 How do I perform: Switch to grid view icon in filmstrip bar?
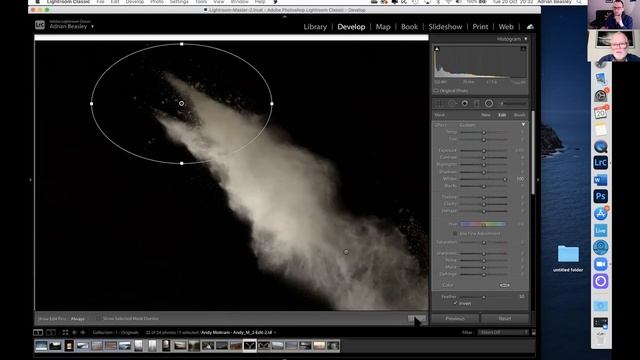tap(65, 333)
